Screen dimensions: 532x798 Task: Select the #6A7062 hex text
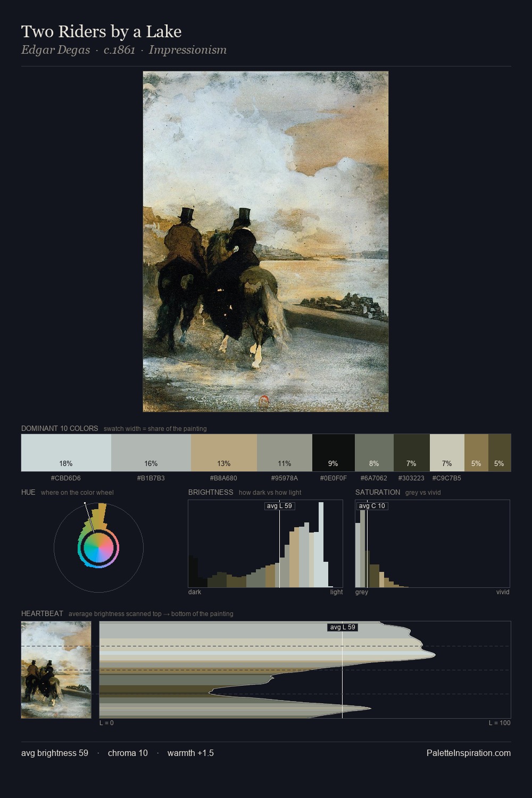(374, 478)
